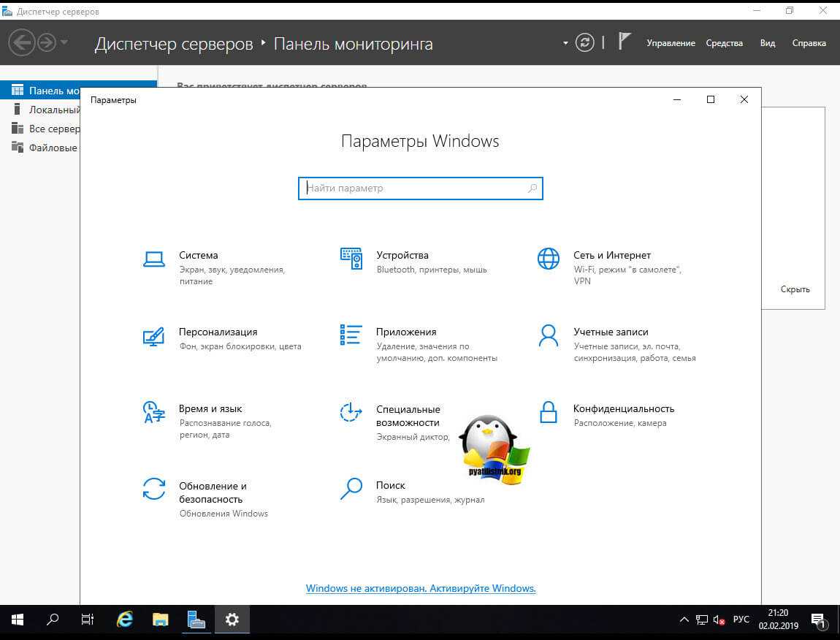This screenshot has height=640, width=840.
Task: Click the Сеть и Интернет globe icon
Action: click(x=548, y=259)
